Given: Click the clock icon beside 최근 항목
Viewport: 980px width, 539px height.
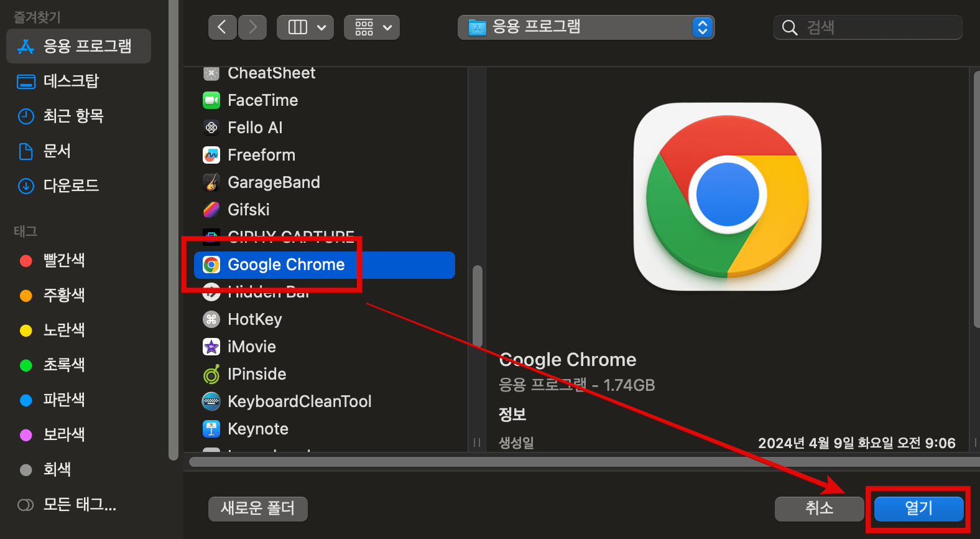Looking at the screenshot, I should pos(26,116).
